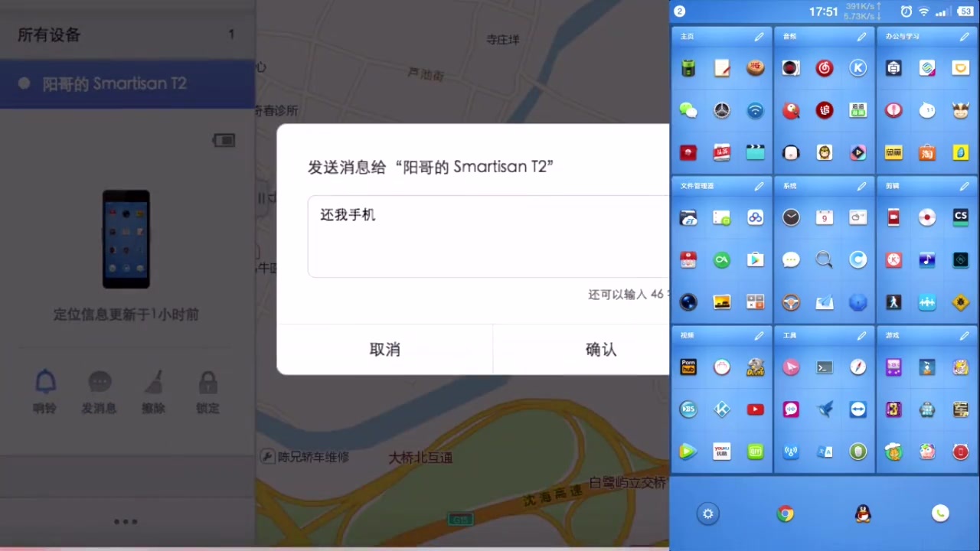This screenshot has height=551, width=980.
Task: Click the 响铃 ring bell icon
Action: point(45,382)
